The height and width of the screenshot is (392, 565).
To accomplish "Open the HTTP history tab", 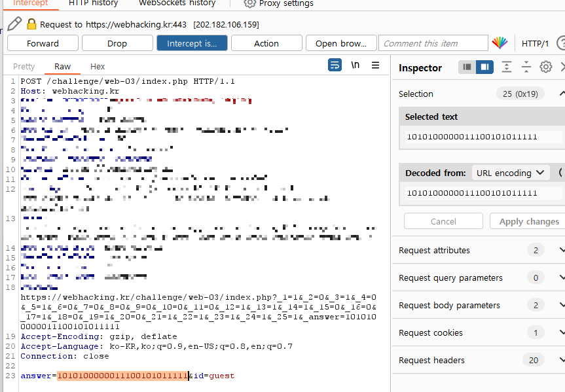I will coord(94,3).
